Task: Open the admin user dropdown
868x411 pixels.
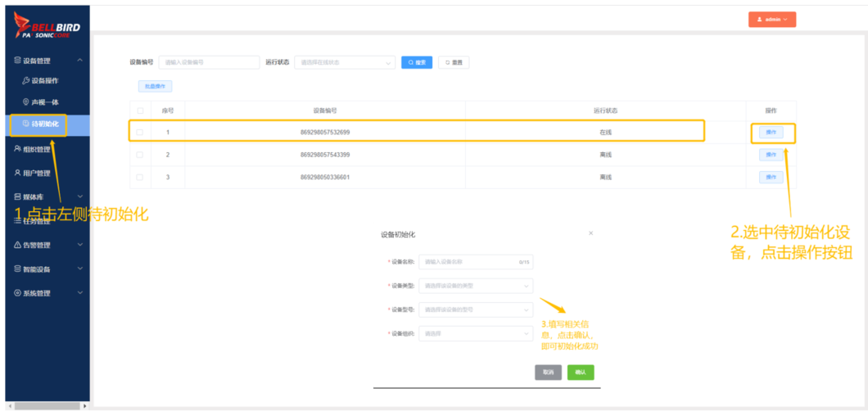Action: tap(771, 20)
